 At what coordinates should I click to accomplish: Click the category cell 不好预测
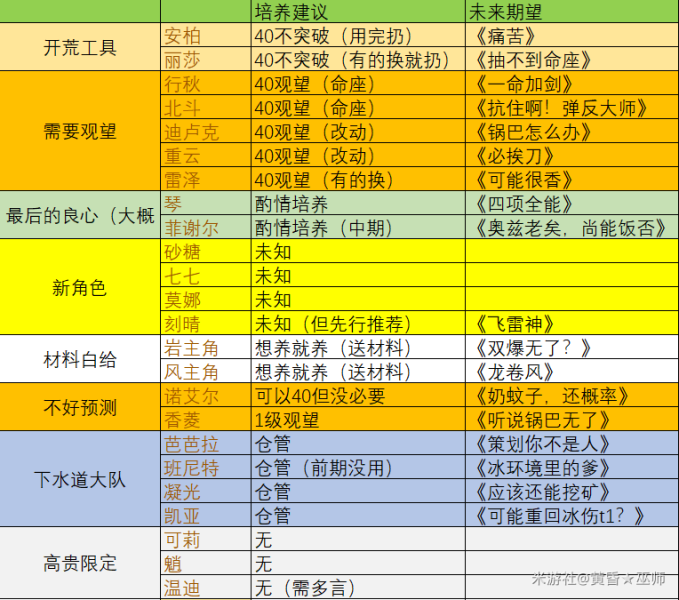[80, 406]
